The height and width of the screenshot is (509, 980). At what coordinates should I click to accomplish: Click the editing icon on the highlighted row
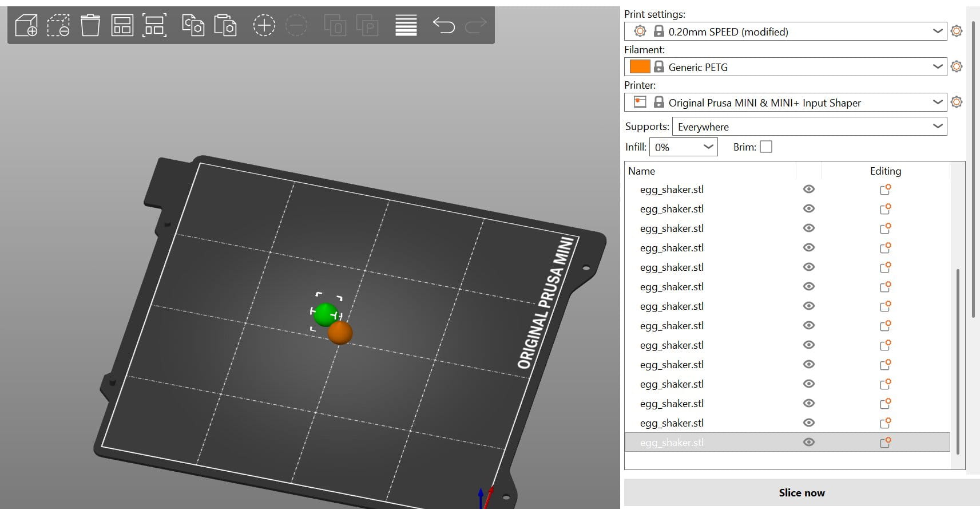(885, 442)
